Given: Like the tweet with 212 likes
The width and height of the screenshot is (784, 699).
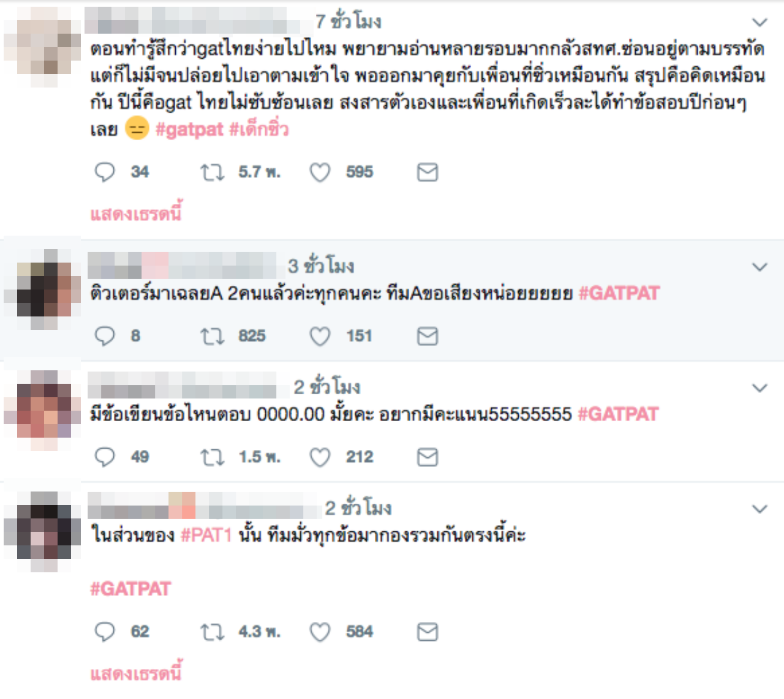Looking at the screenshot, I should 320,458.
